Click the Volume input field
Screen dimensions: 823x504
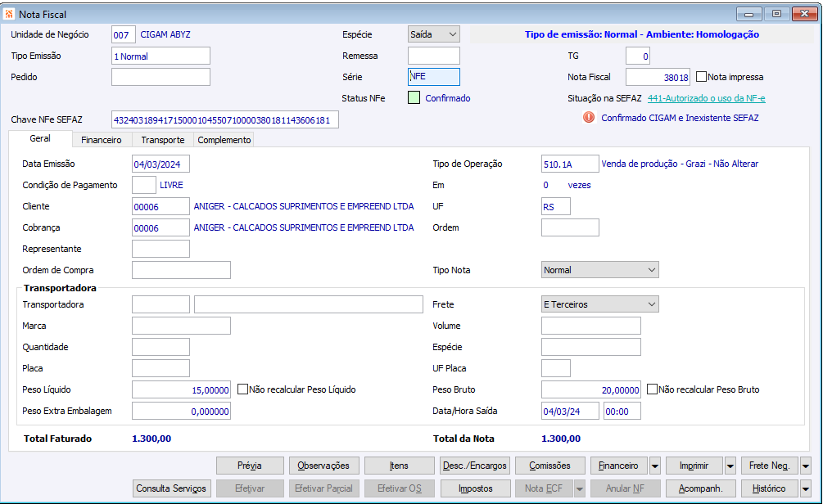pyautogui.click(x=591, y=326)
